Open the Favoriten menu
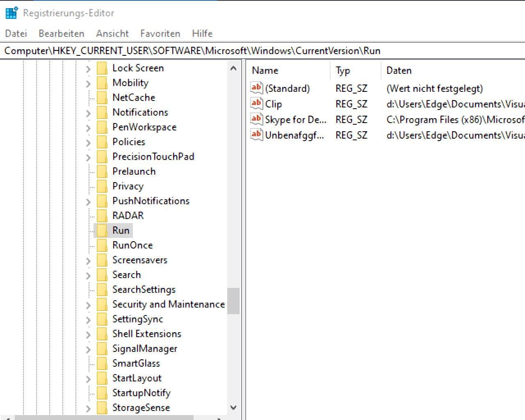 point(160,33)
